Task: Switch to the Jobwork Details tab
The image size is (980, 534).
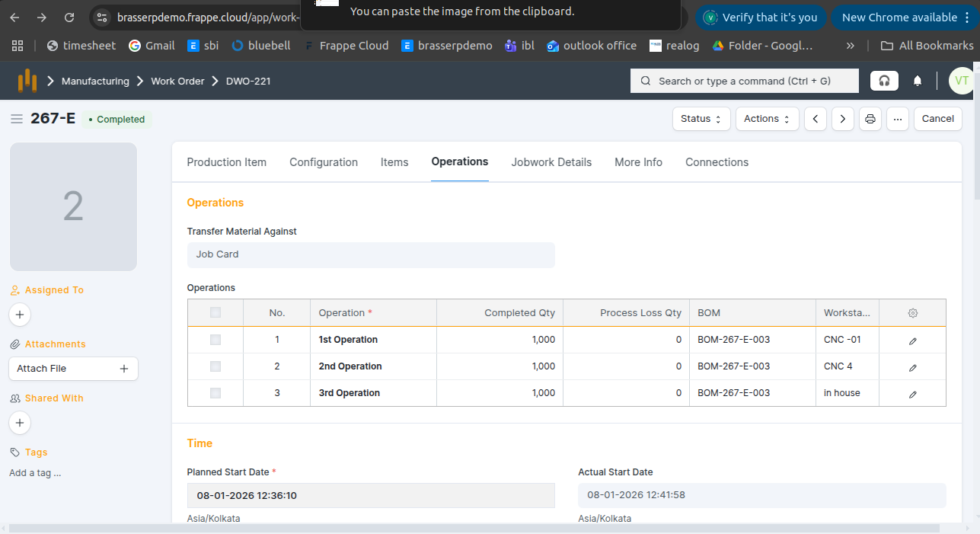Action: point(551,162)
